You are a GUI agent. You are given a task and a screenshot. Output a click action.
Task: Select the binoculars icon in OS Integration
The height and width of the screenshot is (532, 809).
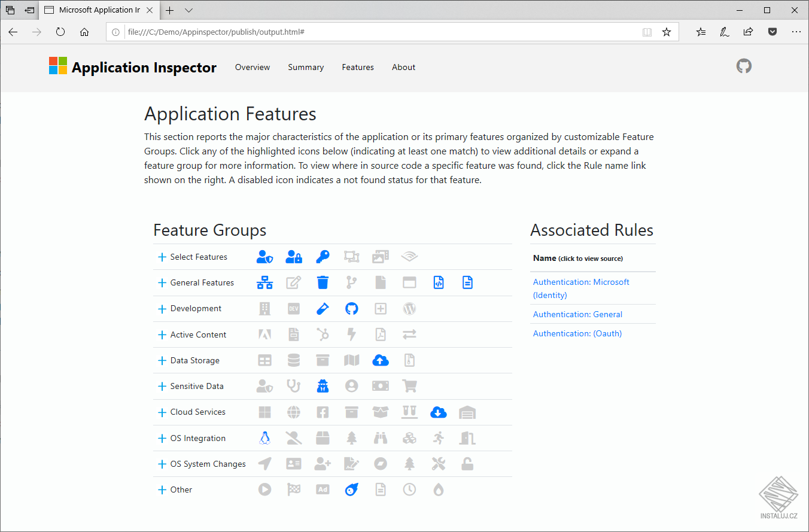(x=381, y=438)
